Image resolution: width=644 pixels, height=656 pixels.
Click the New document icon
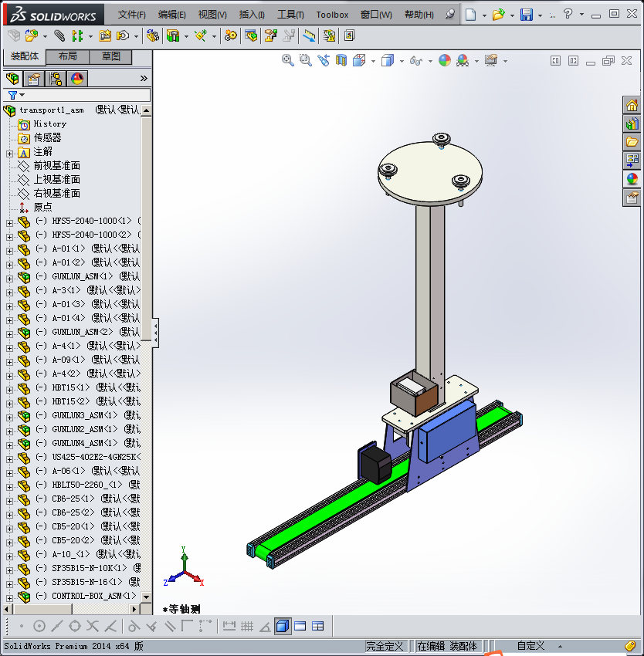click(471, 15)
